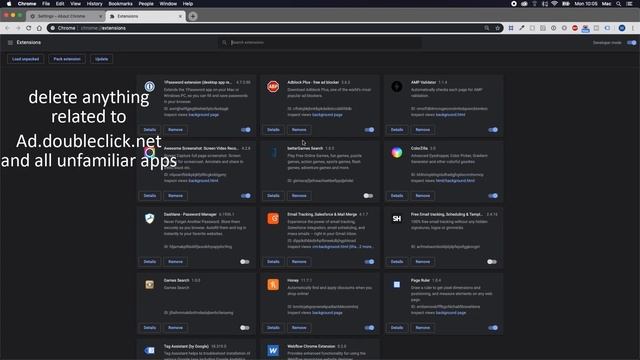The height and width of the screenshot is (360, 640).
Task: Click the AMP Validator card icon
Action: pyautogui.click(x=397, y=87)
